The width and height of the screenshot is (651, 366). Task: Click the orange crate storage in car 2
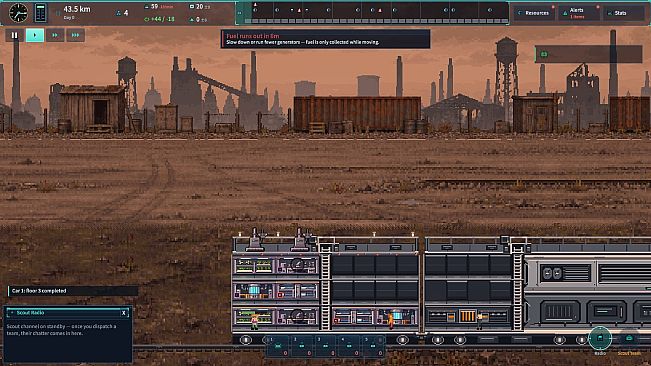pos(467,317)
